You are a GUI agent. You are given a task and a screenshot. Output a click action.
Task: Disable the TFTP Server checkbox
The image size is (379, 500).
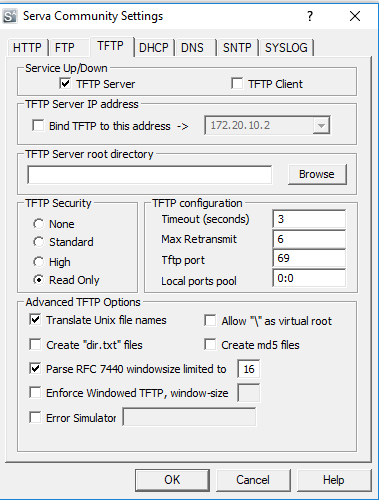[65, 83]
